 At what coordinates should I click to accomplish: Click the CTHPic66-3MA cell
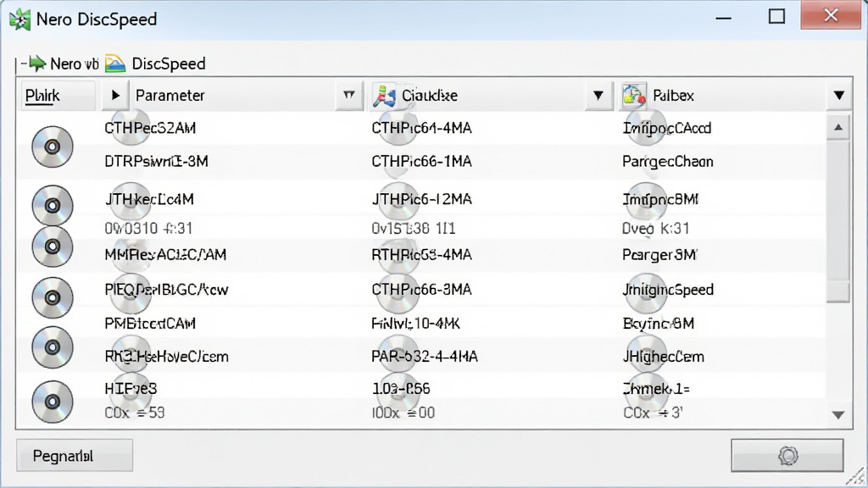pyautogui.click(x=421, y=290)
